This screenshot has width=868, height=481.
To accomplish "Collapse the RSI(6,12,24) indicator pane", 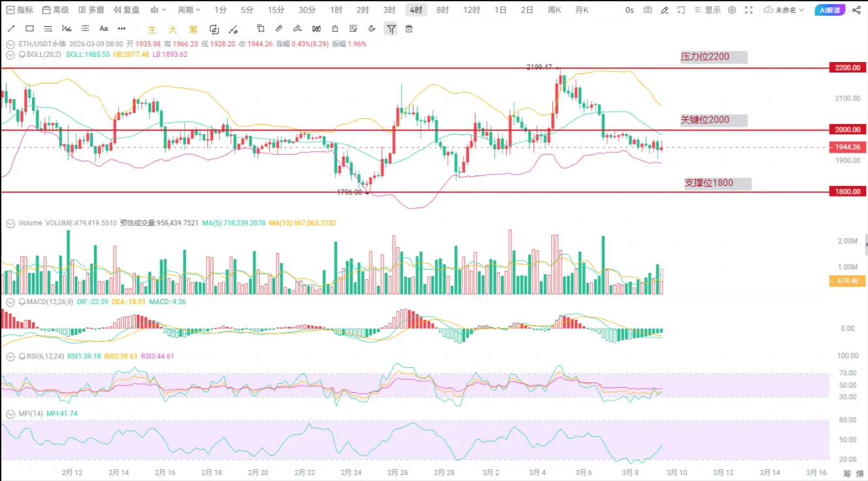I will coord(10,356).
